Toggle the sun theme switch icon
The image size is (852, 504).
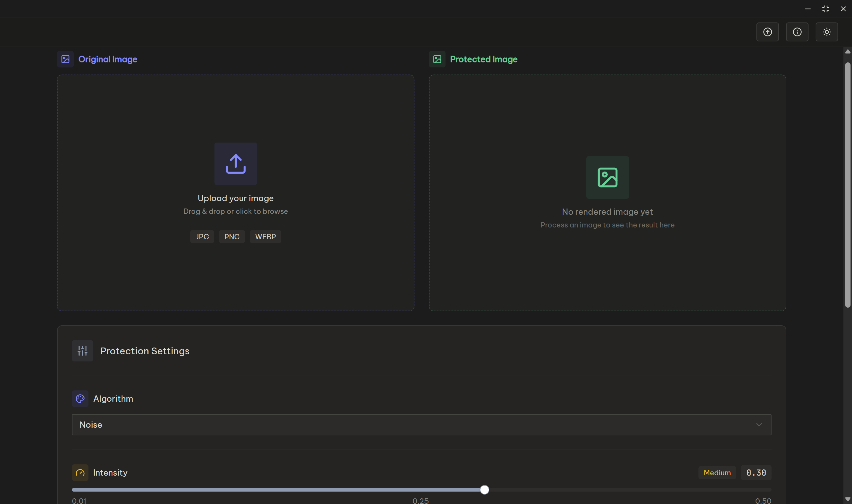pyautogui.click(x=826, y=32)
